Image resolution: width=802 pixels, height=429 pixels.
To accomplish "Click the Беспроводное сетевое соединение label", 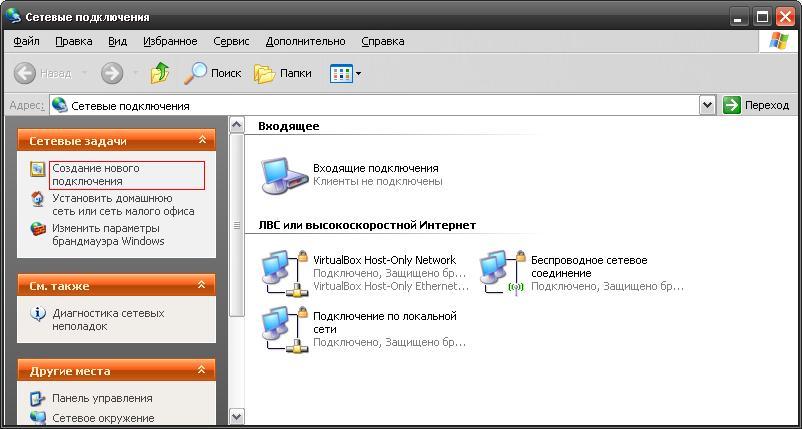I will coord(589,267).
